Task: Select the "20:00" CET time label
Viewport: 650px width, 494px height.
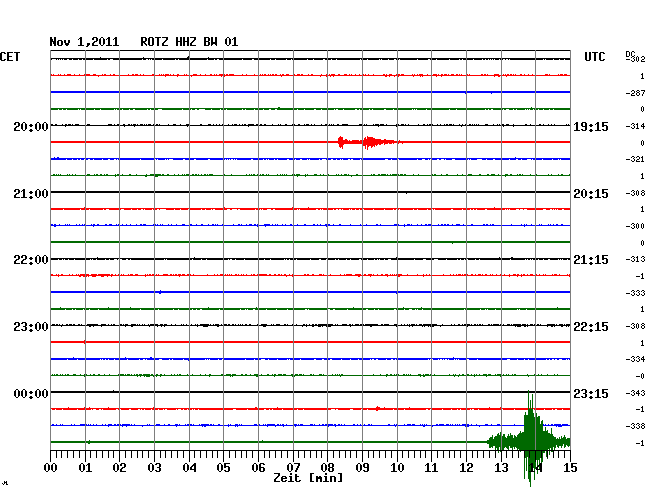Action: point(31,127)
